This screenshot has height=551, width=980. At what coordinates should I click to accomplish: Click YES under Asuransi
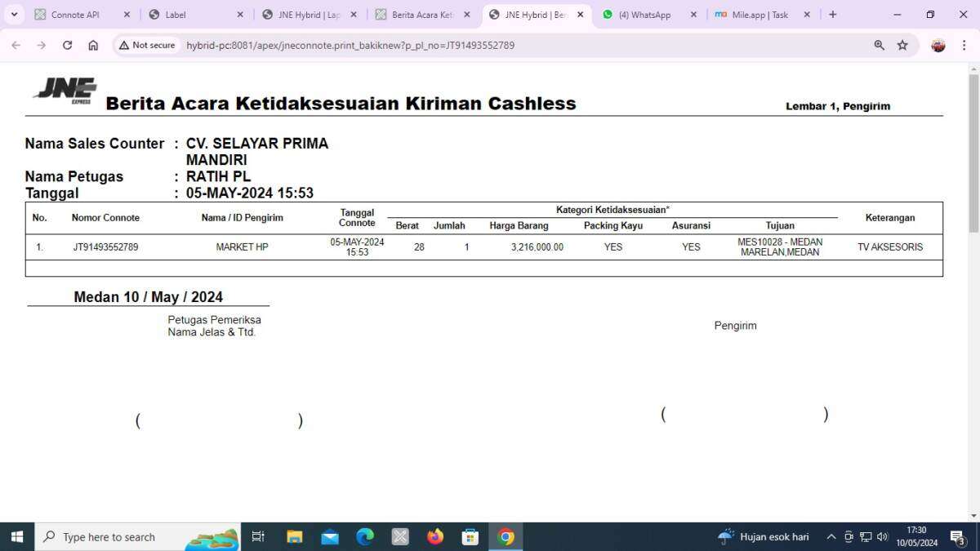pos(691,247)
